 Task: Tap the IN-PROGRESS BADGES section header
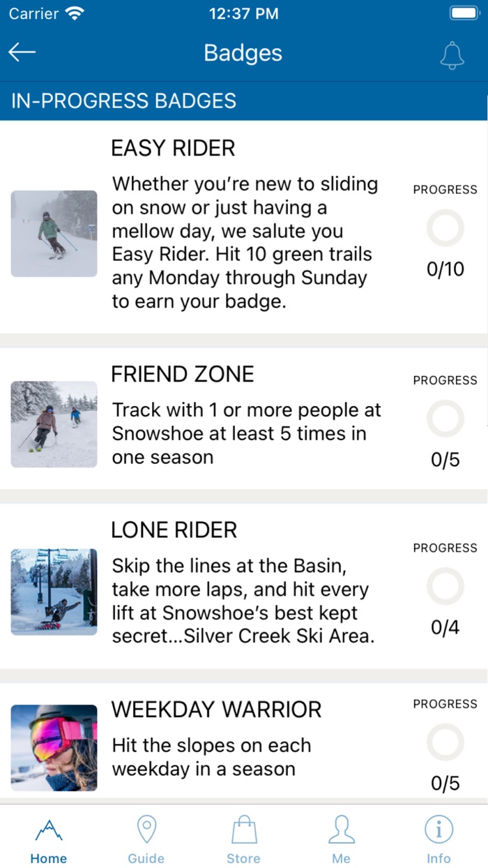click(x=123, y=101)
